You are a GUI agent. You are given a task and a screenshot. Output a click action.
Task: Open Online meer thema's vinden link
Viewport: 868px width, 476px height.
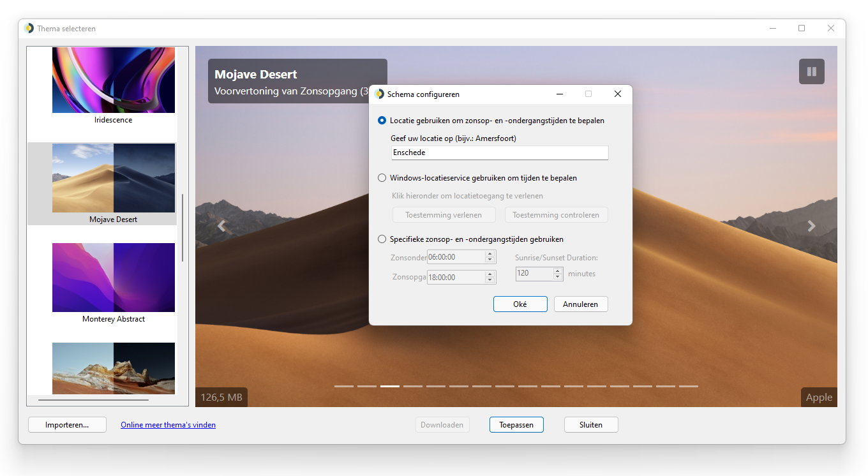(x=168, y=425)
